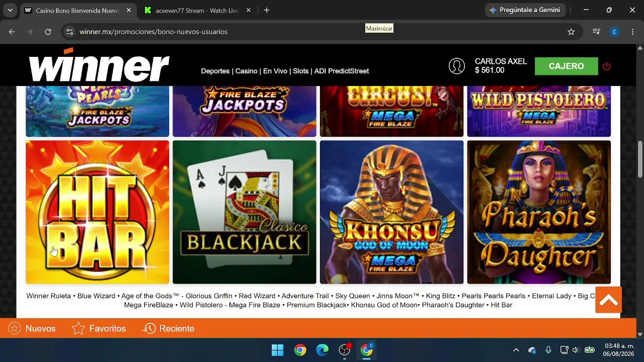The image size is (644, 362).
Task: Open OBS Studio from the taskbar
Action: (x=345, y=350)
